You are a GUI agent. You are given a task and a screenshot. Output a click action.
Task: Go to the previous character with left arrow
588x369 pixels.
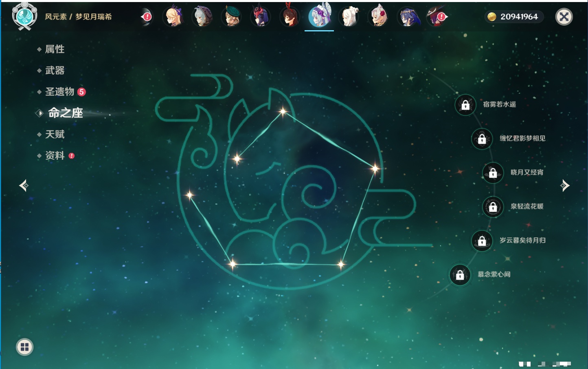[x=24, y=186]
